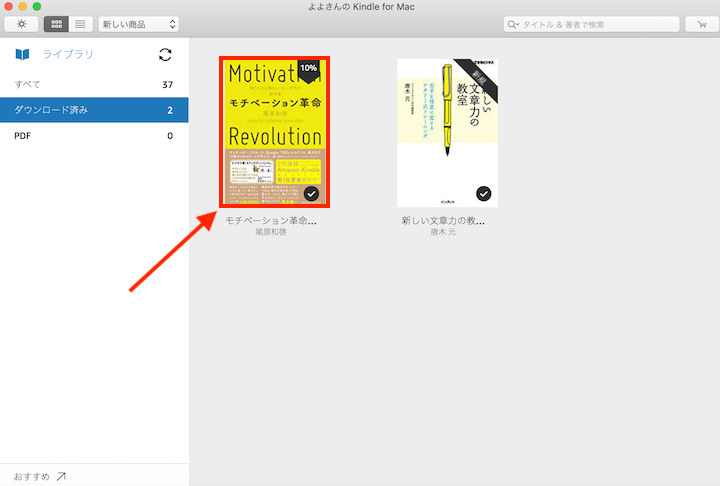Open おすすめ link at bottom

[39, 476]
